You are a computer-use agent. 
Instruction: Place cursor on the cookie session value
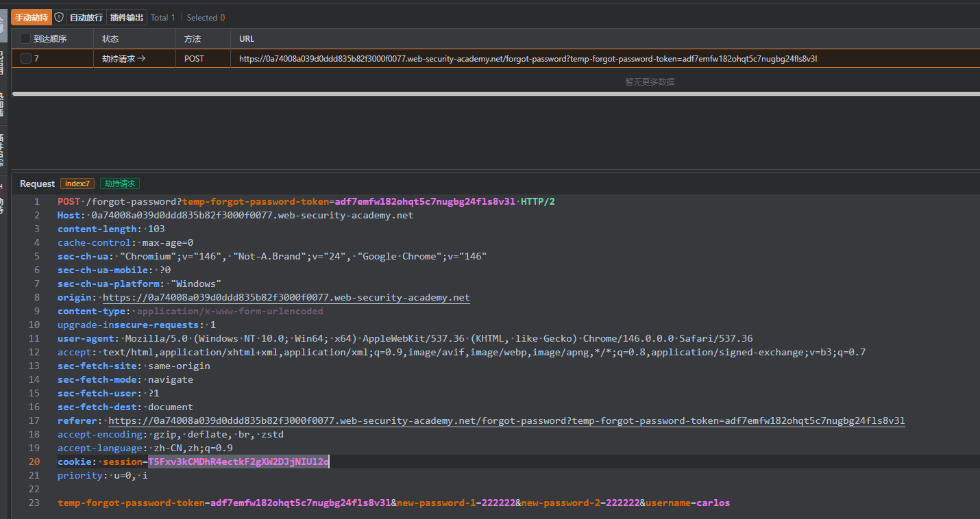238,461
